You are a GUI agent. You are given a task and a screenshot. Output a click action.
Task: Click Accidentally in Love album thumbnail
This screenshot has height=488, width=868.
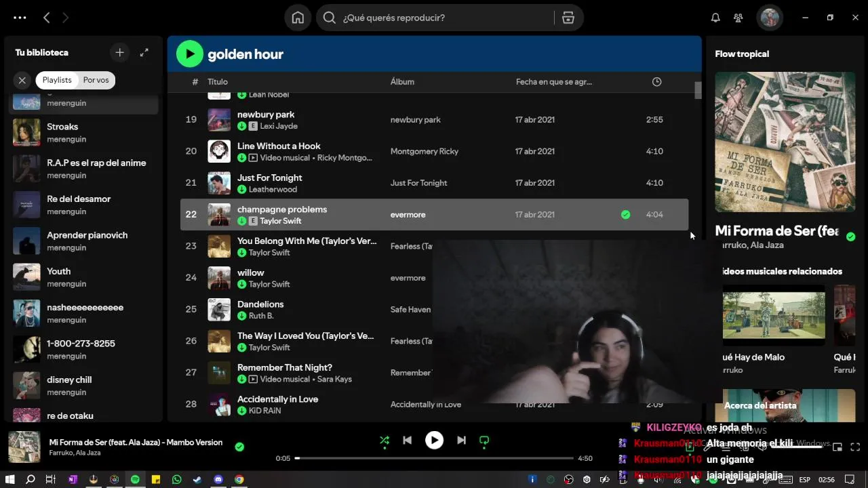(x=219, y=404)
